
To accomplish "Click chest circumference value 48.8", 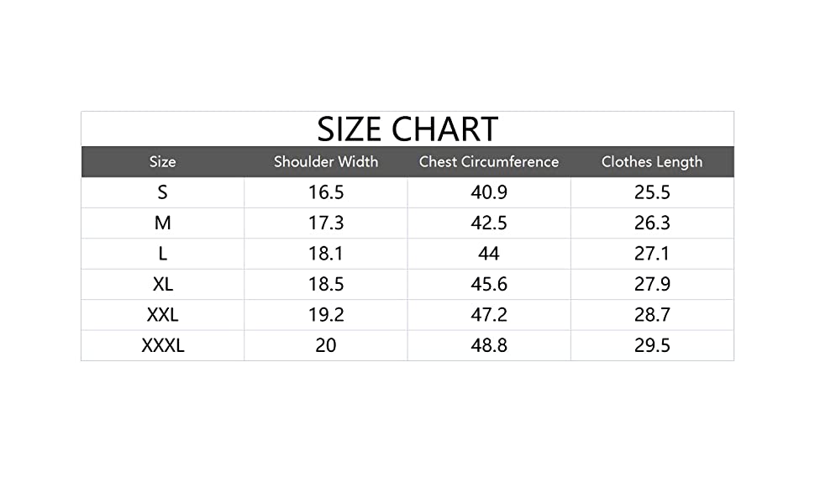I will (489, 345).
